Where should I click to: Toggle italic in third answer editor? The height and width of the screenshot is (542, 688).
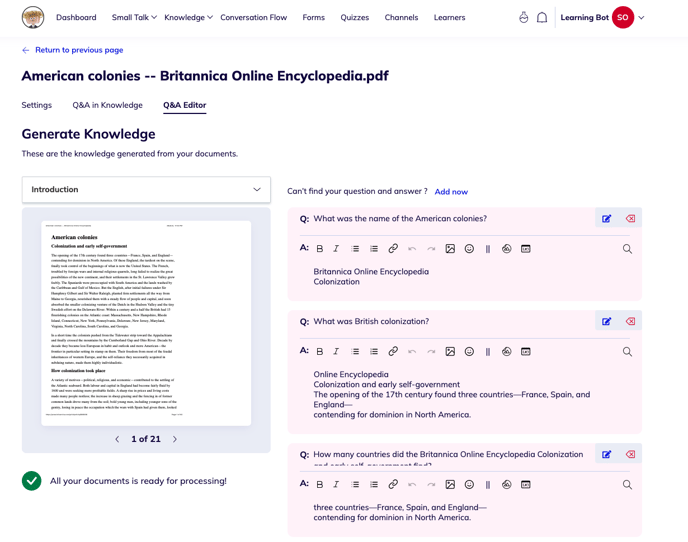pos(336,485)
